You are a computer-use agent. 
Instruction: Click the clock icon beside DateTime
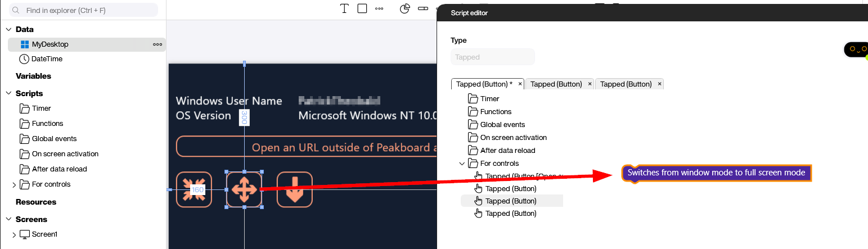(24, 59)
